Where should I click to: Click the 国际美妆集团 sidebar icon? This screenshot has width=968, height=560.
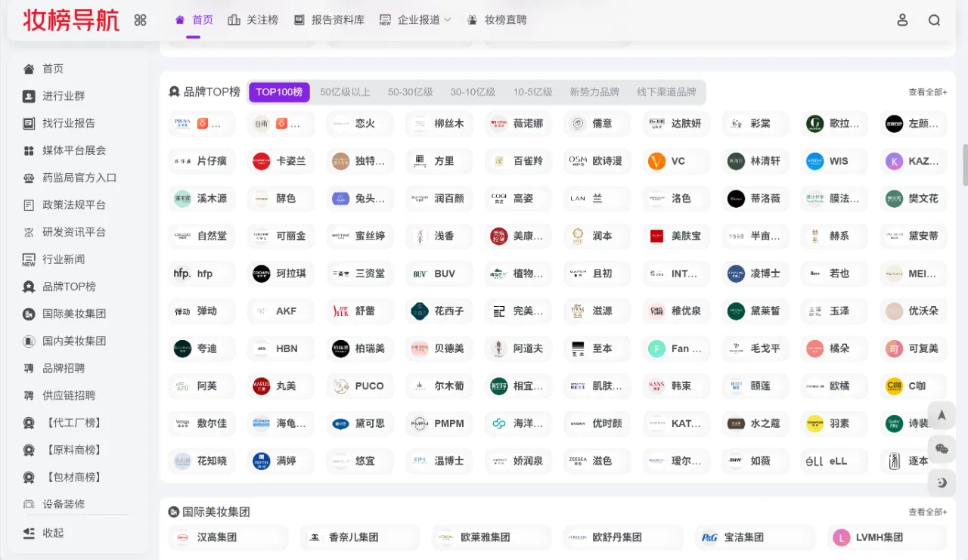pyautogui.click(x=29, y=314)
